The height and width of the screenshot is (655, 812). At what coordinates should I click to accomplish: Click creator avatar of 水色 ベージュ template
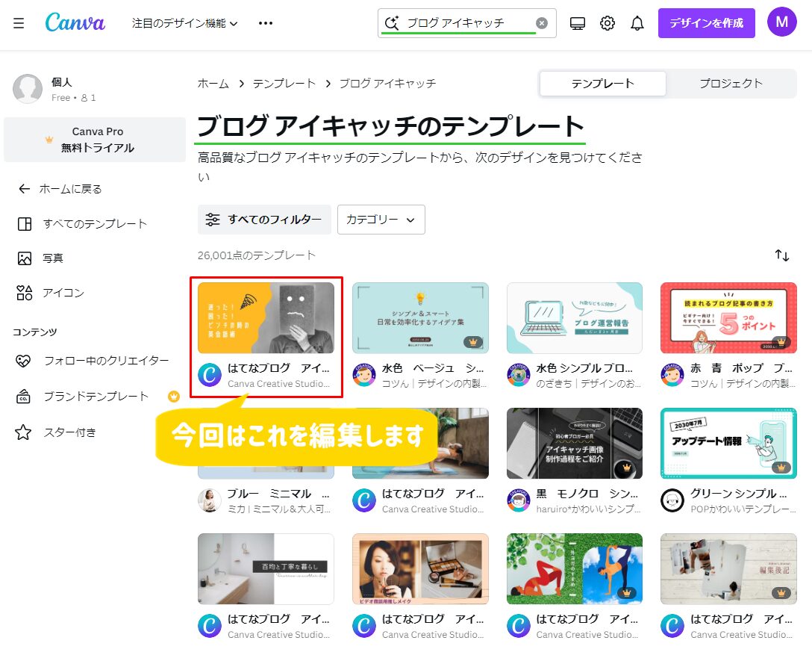point(364,375)
